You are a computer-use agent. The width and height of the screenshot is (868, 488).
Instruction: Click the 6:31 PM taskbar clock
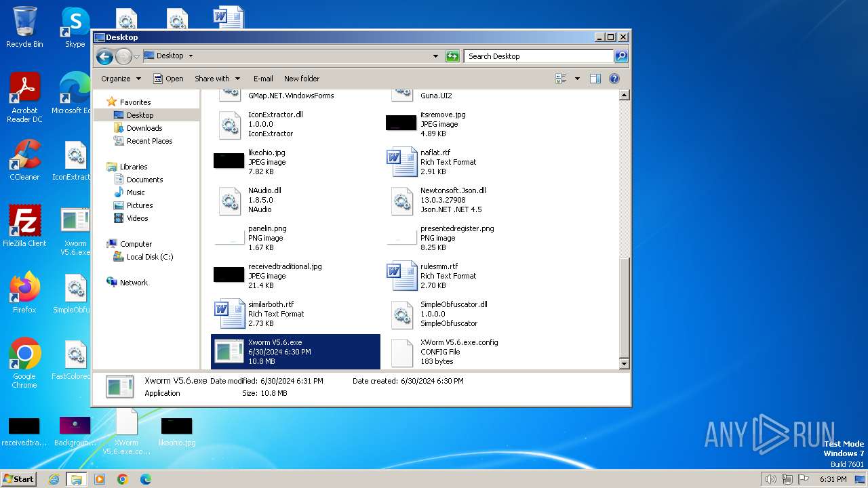click(833, 479)
